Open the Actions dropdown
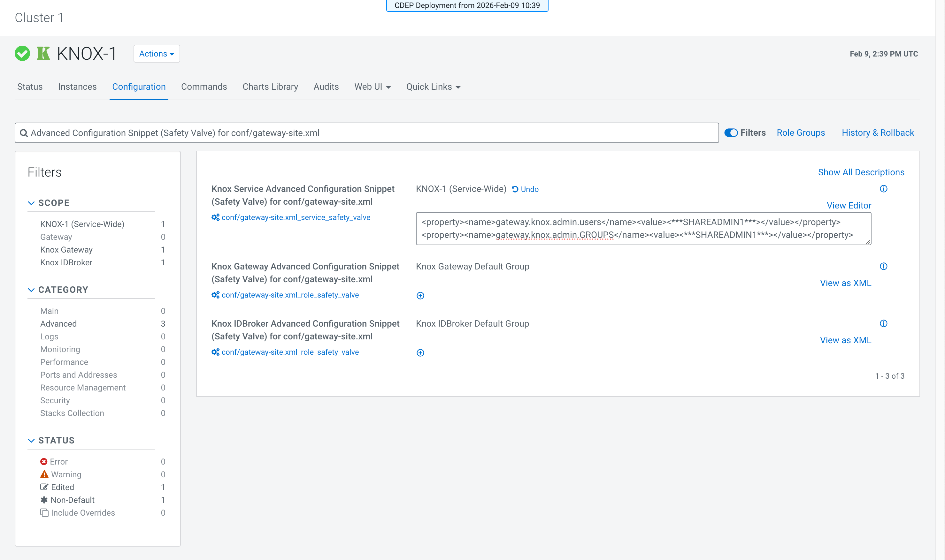The image size is (945, 560). [x=156, y=54]
